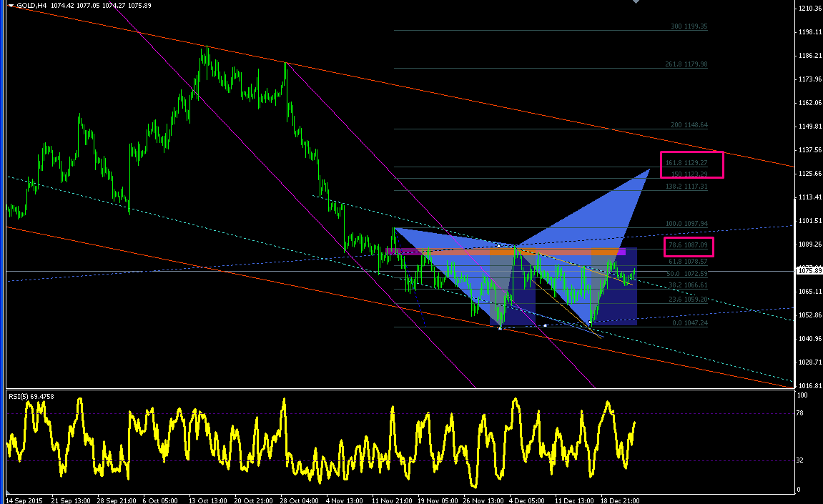Screen dimensions: 823x504
Task: Select the purple-orange resistance zone rectangle
Action: [x=506, y=252]
